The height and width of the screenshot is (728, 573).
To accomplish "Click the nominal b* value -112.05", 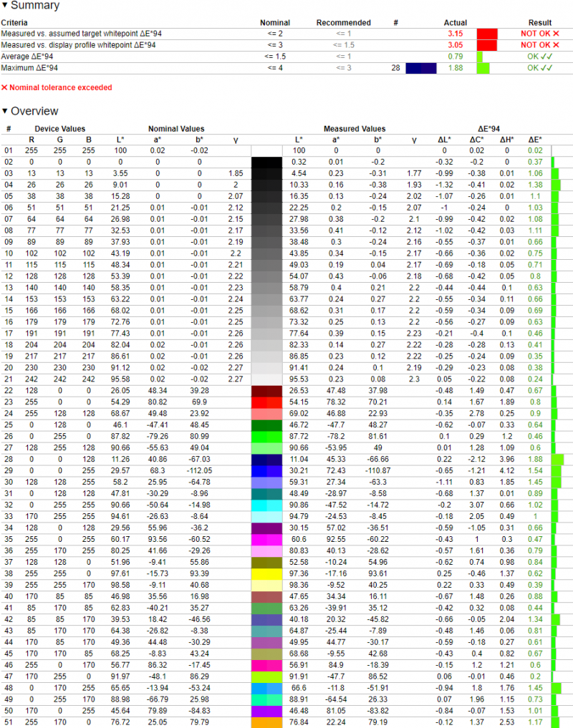I will pyautogui.click(x=199, y=471).
